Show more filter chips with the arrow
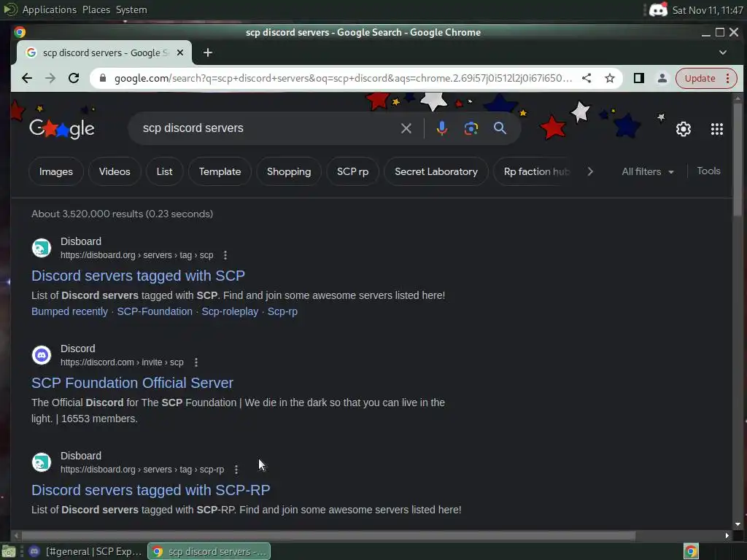The image size is (747, 560). (x=590, y=171)
